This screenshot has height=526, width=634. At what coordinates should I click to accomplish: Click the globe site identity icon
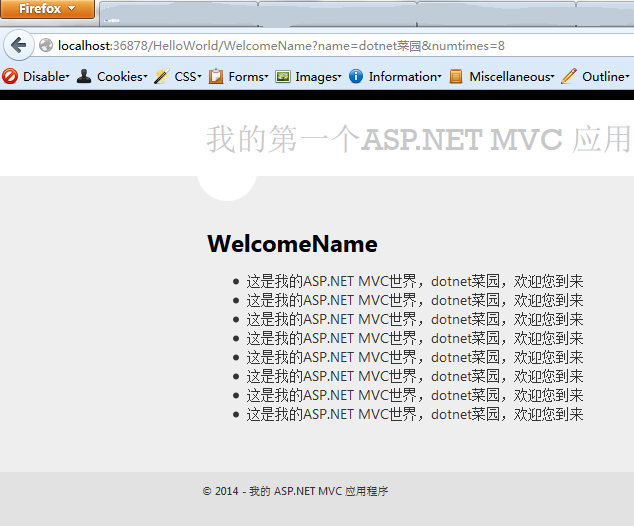pyautogui.click(x=46, y=46)
